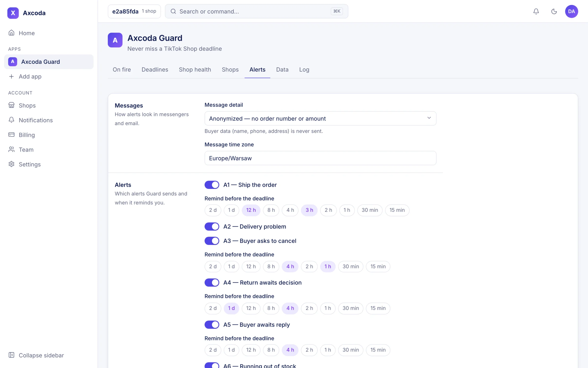Click the Home house icon in sidebar
The width and height of the screenshot is (588, 368).
(x=11, y=33)
